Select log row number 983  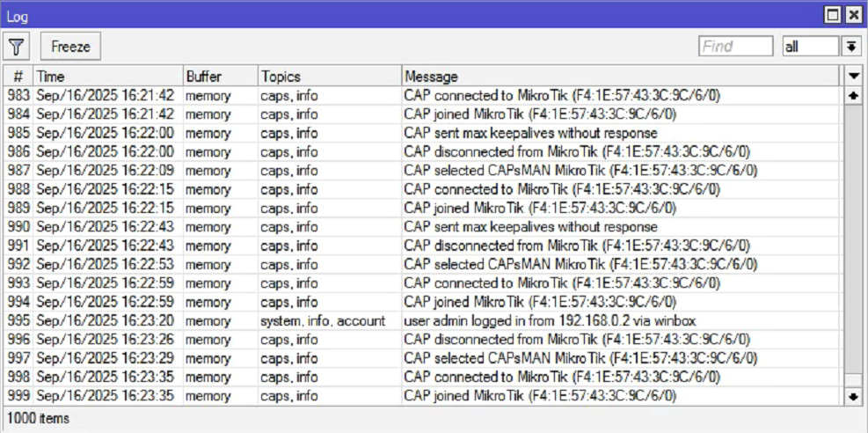(x=422, y=96)
